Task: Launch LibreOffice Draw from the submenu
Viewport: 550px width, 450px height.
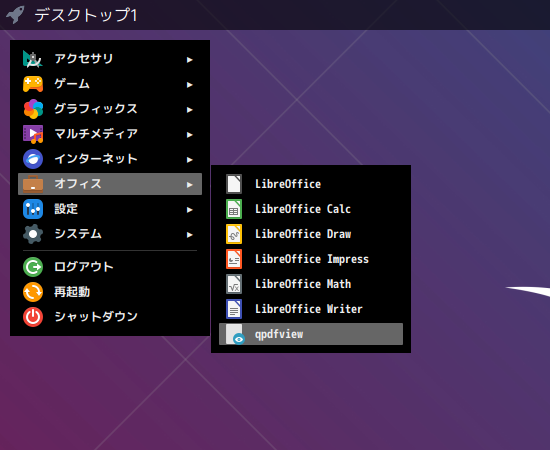Action: tap(311, 234)
